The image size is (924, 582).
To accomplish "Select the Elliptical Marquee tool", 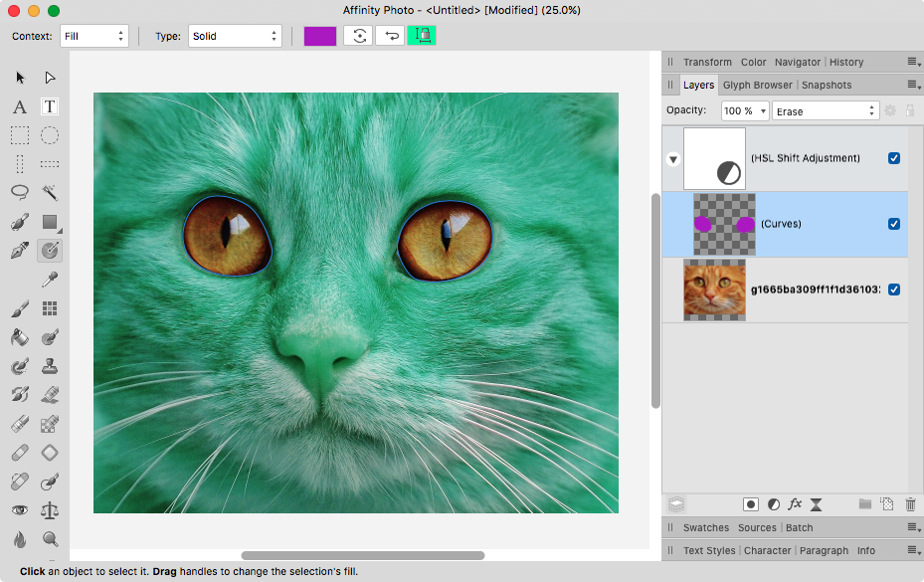I will (x=50, y=135).
